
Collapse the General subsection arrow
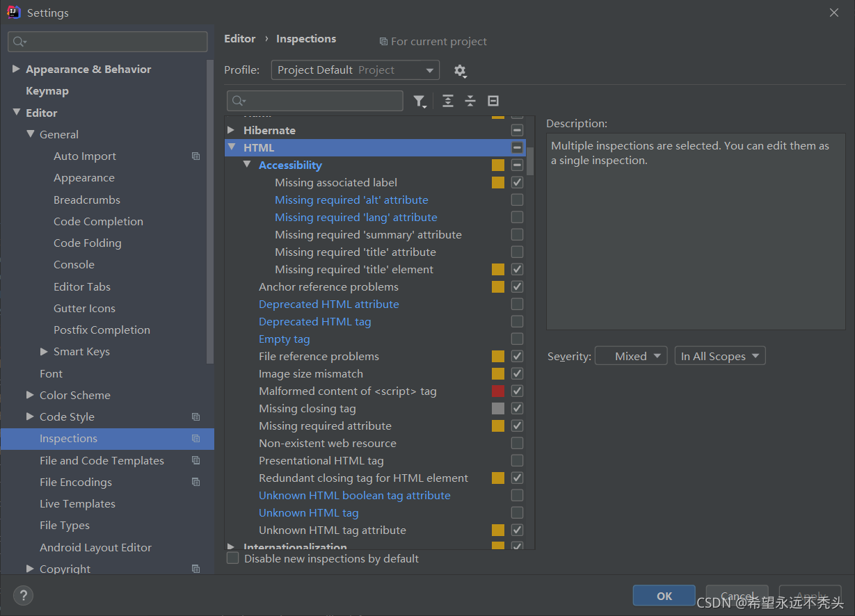click(30, 134)
